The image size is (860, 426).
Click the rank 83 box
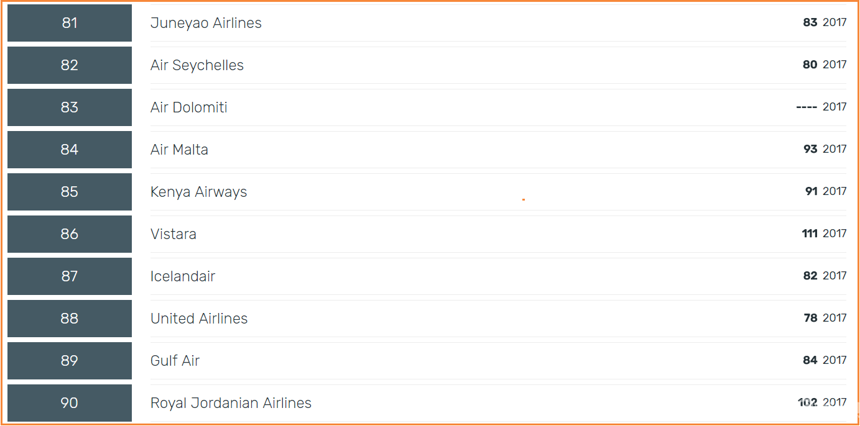(x=70, y=107)
